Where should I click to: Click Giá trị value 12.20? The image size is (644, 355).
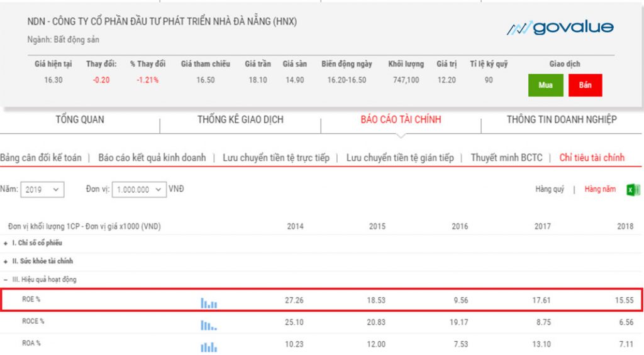click(447, 80)
